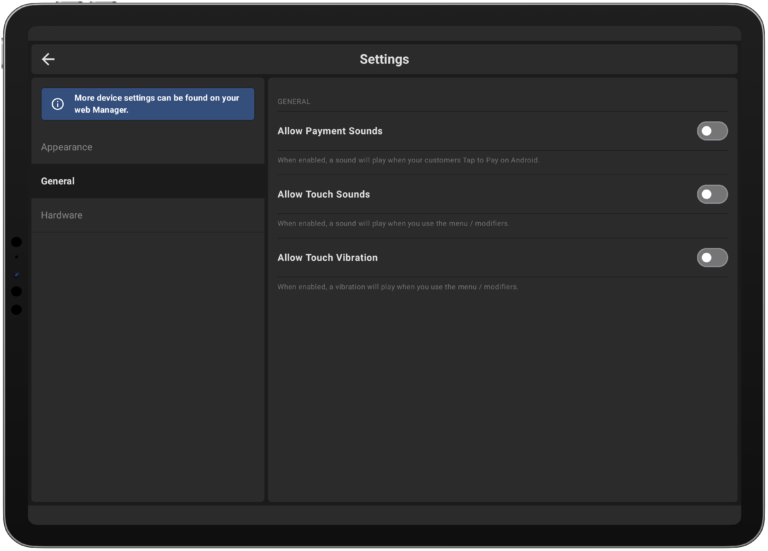Click the Allow Touch Vibration label
This screenshot has width=768, height=551.
tap(327, 258)
